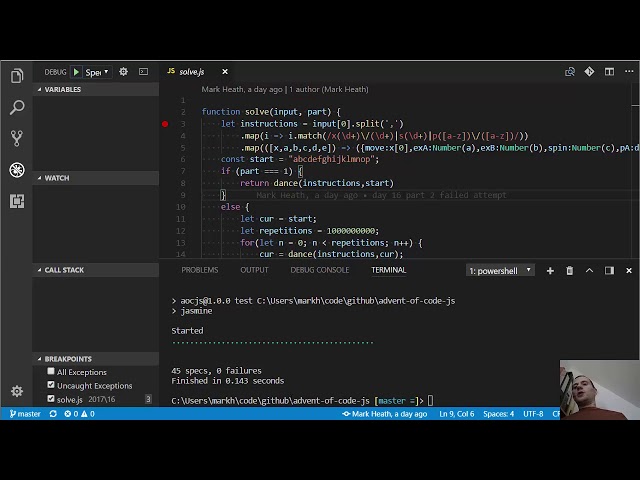Switch to the OUTPUT tab

coord(254,270)
